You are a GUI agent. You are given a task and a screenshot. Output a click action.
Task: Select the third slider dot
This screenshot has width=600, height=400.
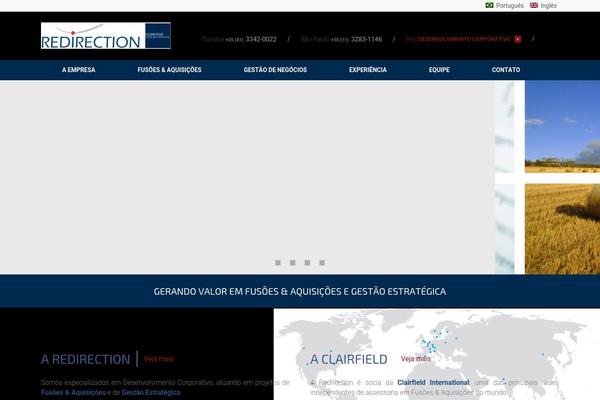pos(307,263)
